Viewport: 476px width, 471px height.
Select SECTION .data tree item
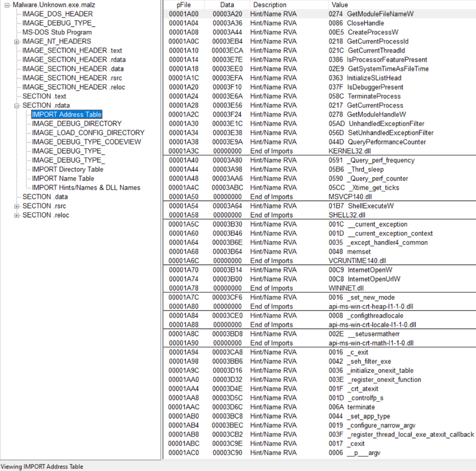pos(45,196)
